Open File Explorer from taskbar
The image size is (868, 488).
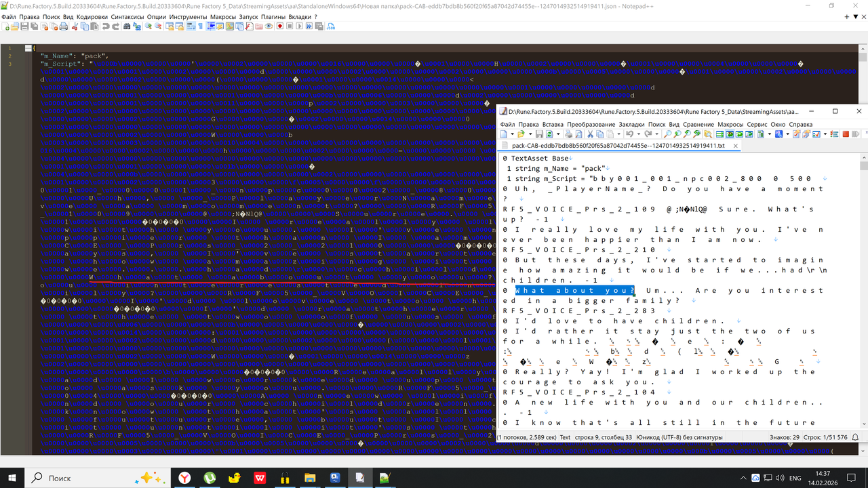[x=310, y=478]
